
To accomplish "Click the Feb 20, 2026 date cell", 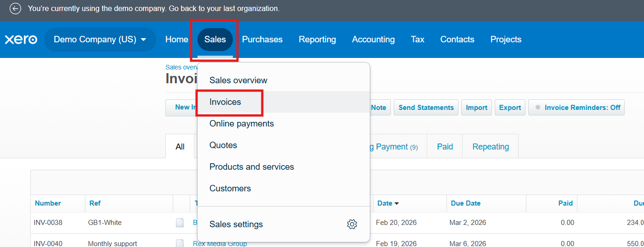I will coord(396,223).
